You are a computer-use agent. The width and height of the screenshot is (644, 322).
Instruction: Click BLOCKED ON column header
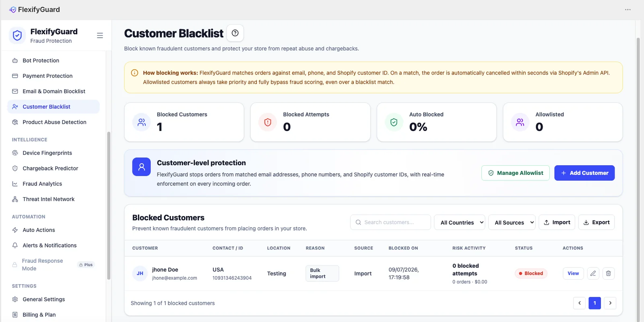[403, 248]
